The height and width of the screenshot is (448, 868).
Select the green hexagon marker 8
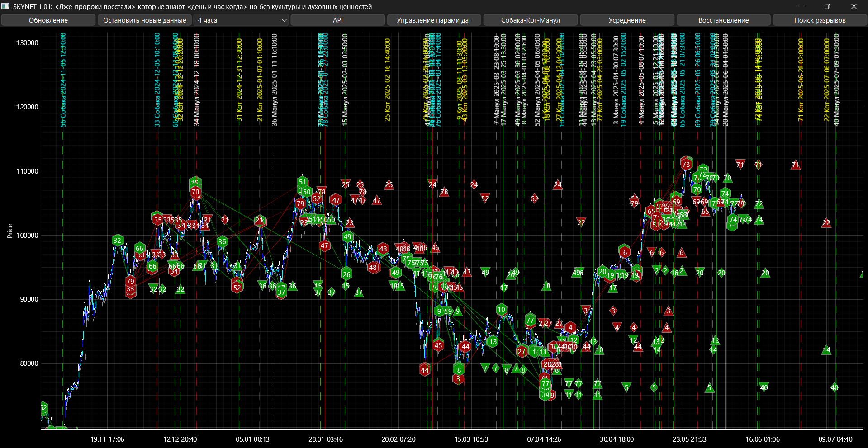pyautogui.click(x=459, y=369)
